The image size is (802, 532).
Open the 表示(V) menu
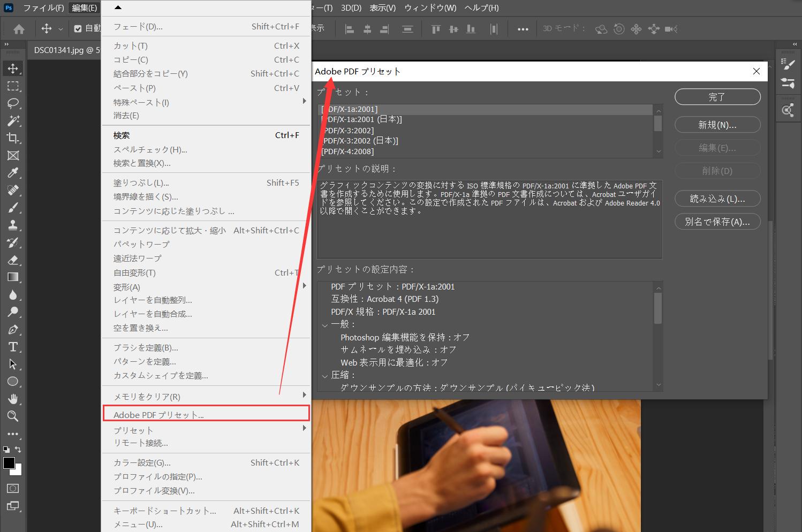(x=383, y=7)
